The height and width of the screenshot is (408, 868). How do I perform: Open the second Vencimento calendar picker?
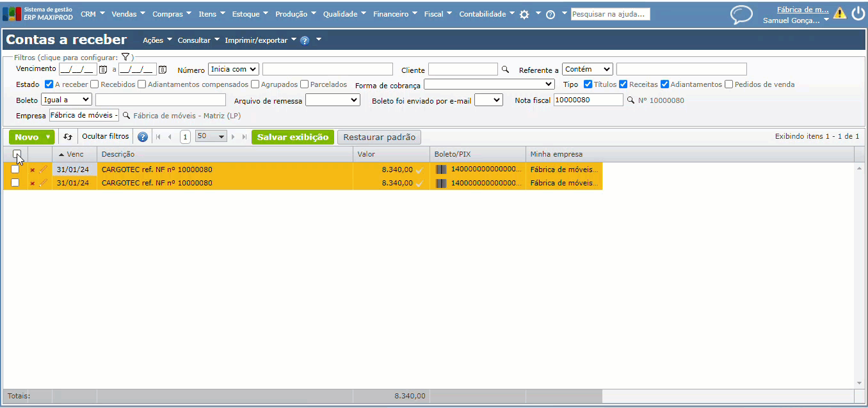click(163, 70)
